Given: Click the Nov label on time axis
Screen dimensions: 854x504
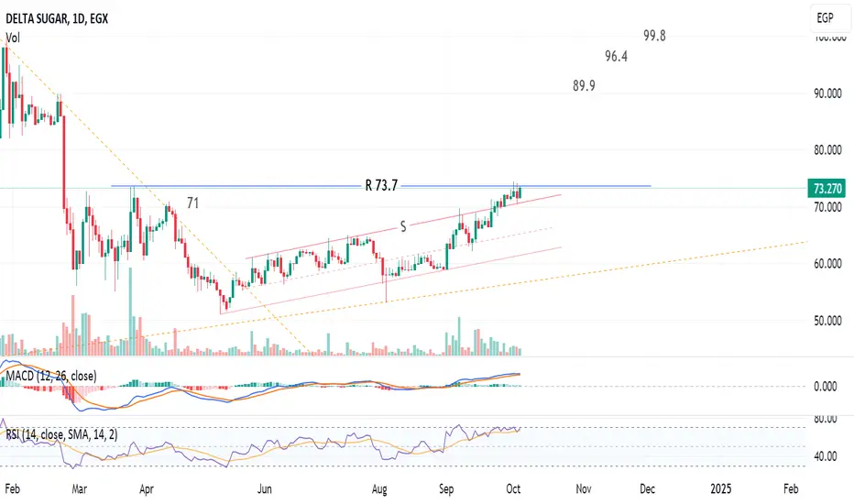Looking at the screenshot, I should 584,488.
